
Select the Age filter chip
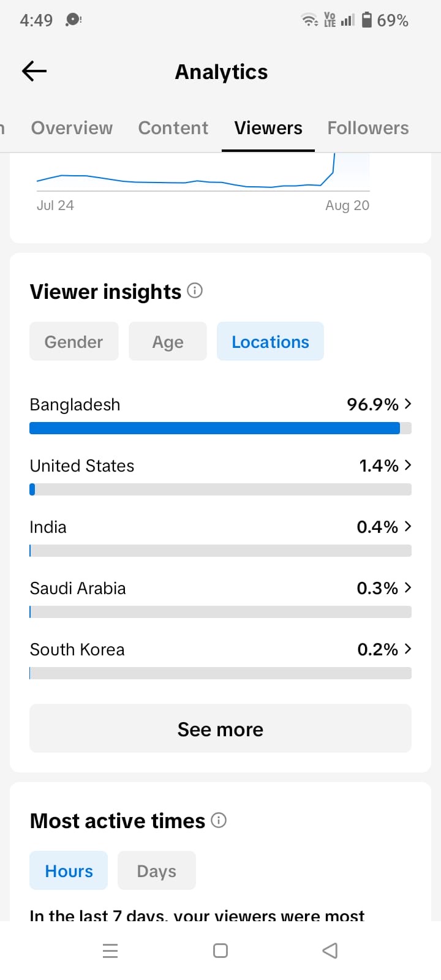(168, 341)
